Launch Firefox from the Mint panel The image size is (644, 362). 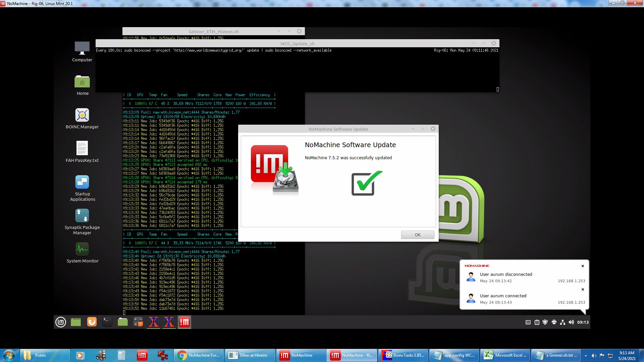tap(92, 322)
